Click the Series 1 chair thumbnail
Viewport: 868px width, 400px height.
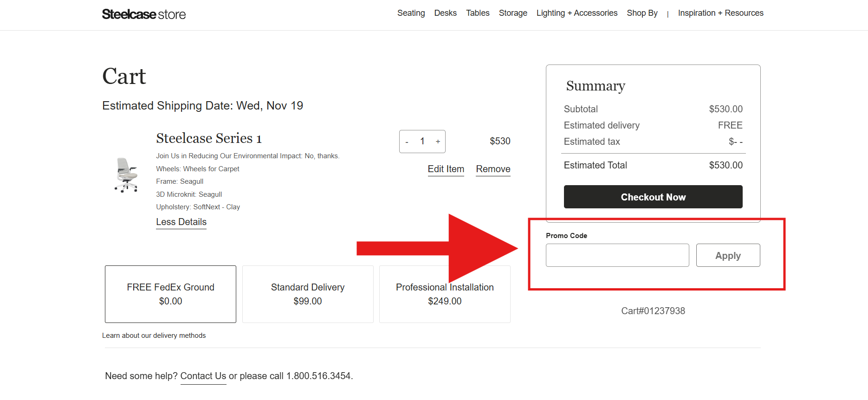tap(125, 175)
